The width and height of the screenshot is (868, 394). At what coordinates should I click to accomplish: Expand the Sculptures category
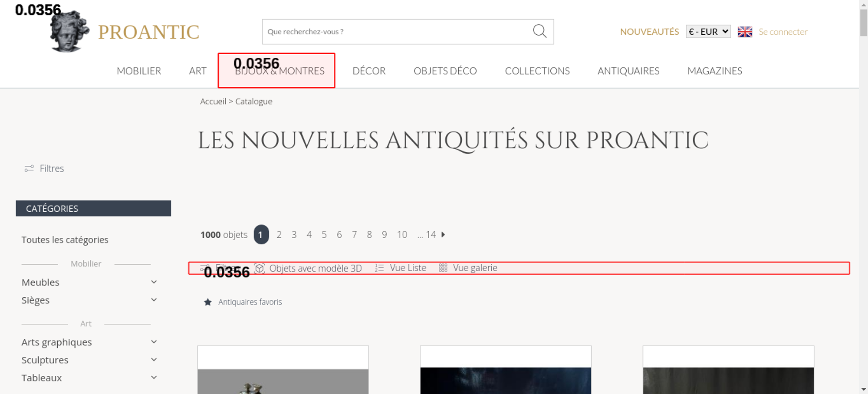154,360
